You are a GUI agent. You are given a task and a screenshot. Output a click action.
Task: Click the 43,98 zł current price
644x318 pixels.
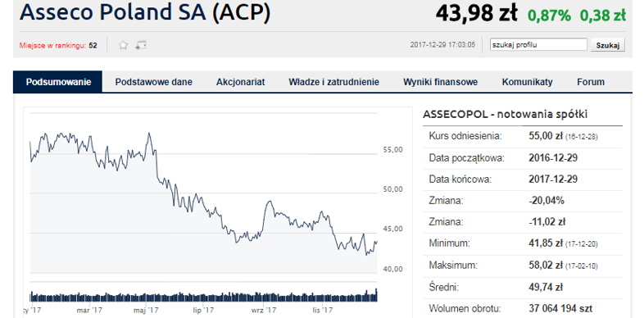(476, 14)
